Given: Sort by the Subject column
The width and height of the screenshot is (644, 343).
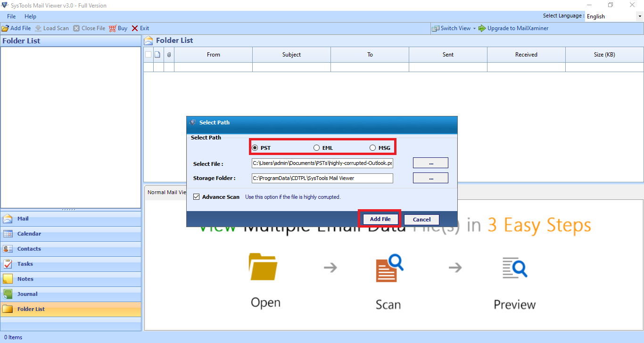Looking at the screenshot, I should (x=292, y=55).
